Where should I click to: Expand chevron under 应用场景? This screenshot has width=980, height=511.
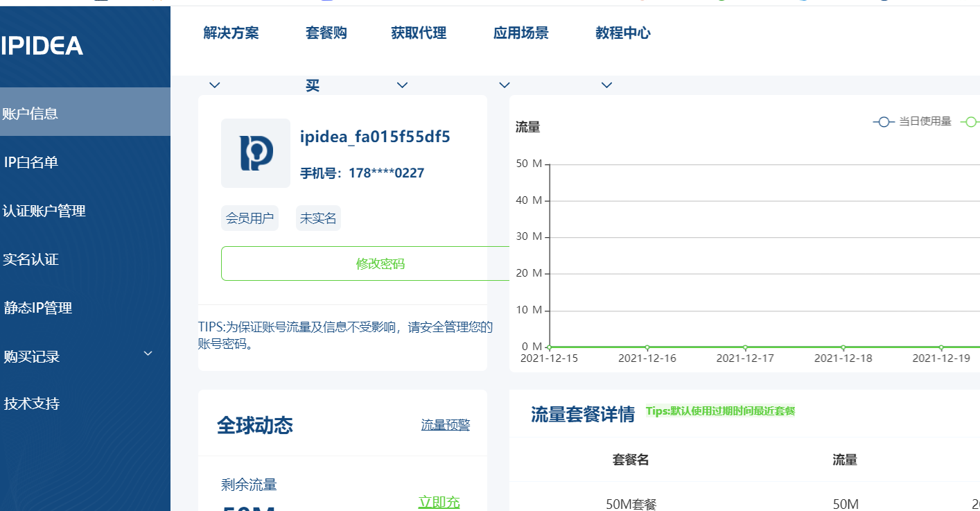(x=505, y=85)
